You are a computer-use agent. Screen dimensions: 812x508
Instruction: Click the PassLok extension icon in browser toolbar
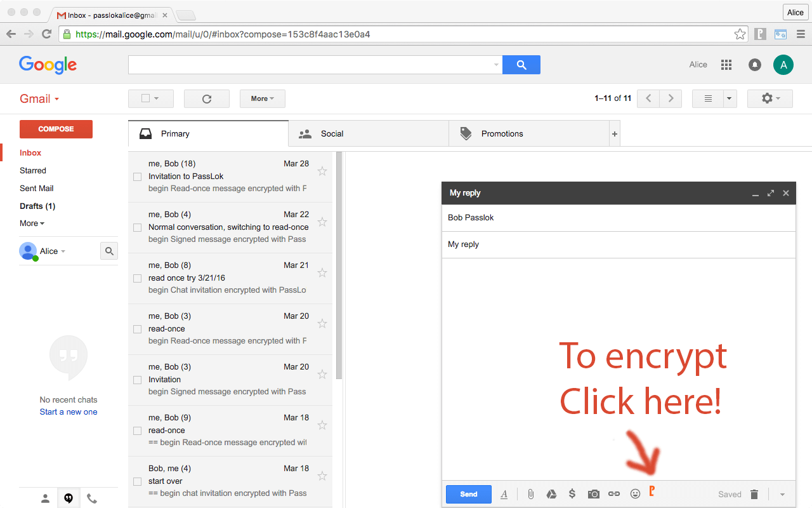click(761, 34)
